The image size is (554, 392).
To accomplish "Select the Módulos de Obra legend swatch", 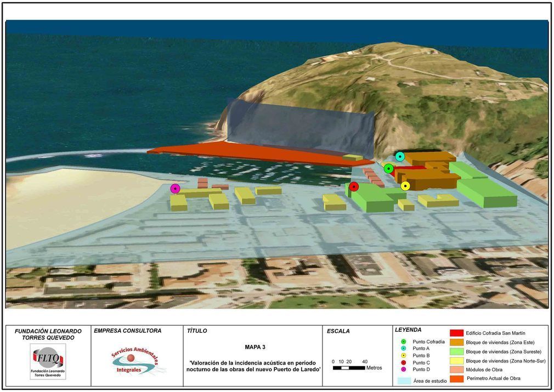I will (x=456, y=370).
